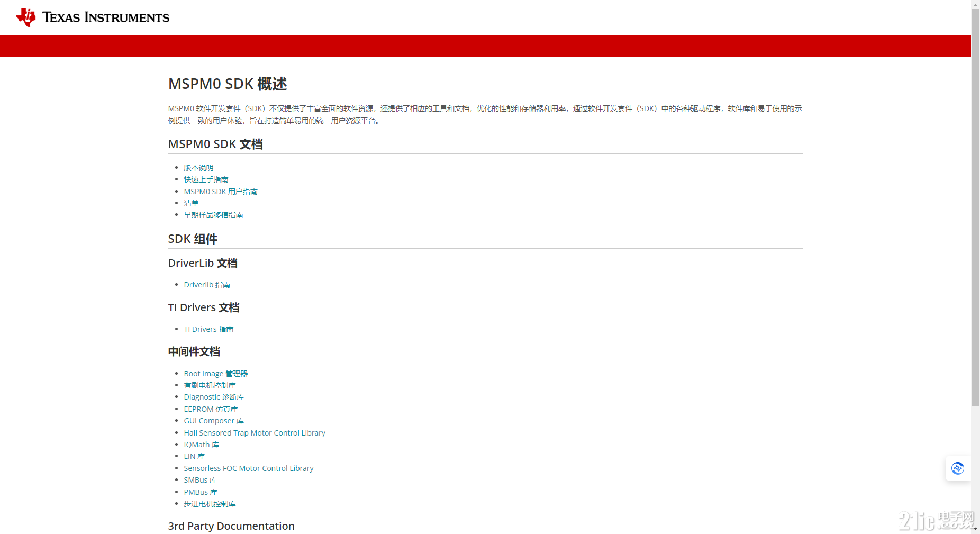This screenshot has height=534, width=980.
Task: Click the DriverLib 文档 heading
Action: coord(203,263)
